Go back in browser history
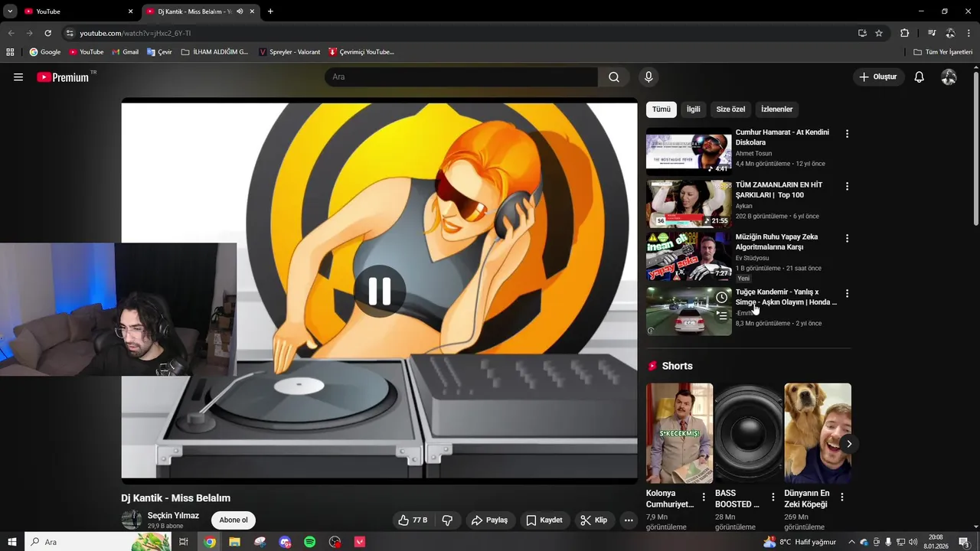Viewport: 980px width, 551px height. pos(11,33)
